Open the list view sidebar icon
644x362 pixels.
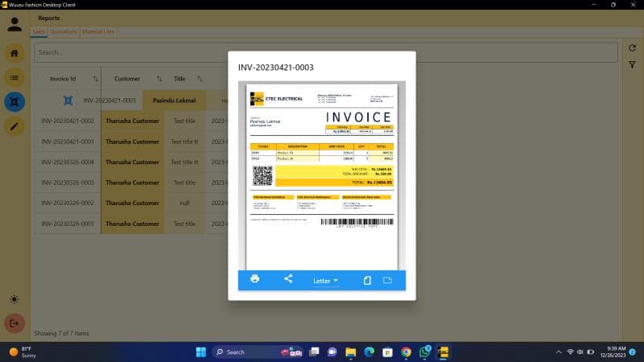pyautogui.click(x=14, y=77)
